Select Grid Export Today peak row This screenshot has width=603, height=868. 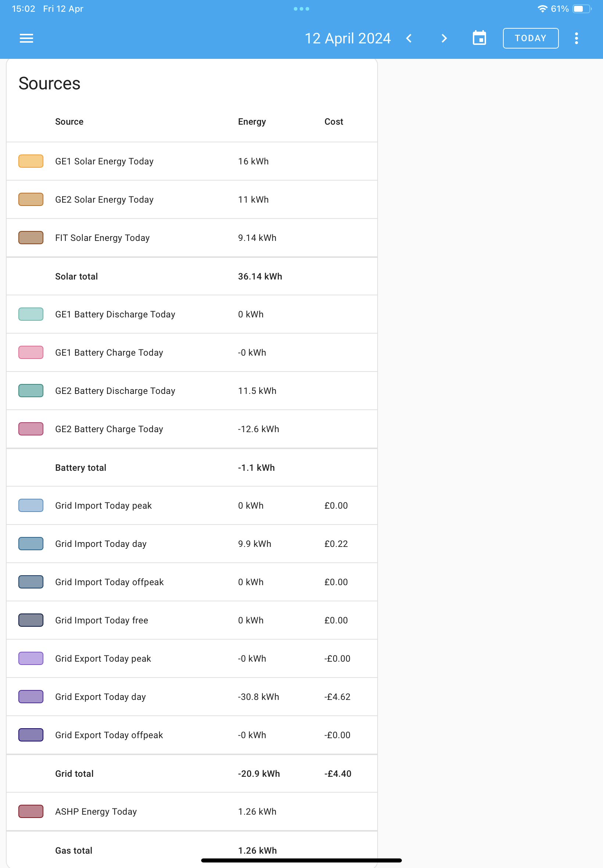coord(192,658)
